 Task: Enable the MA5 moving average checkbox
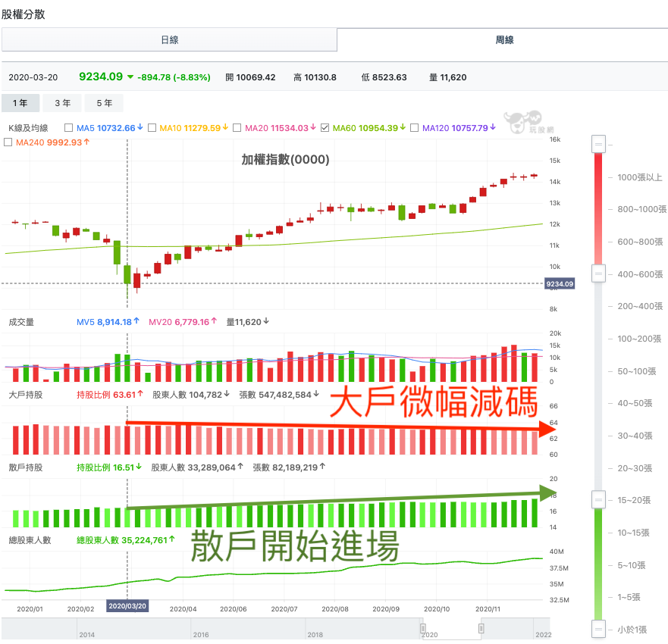pos(68,128)
